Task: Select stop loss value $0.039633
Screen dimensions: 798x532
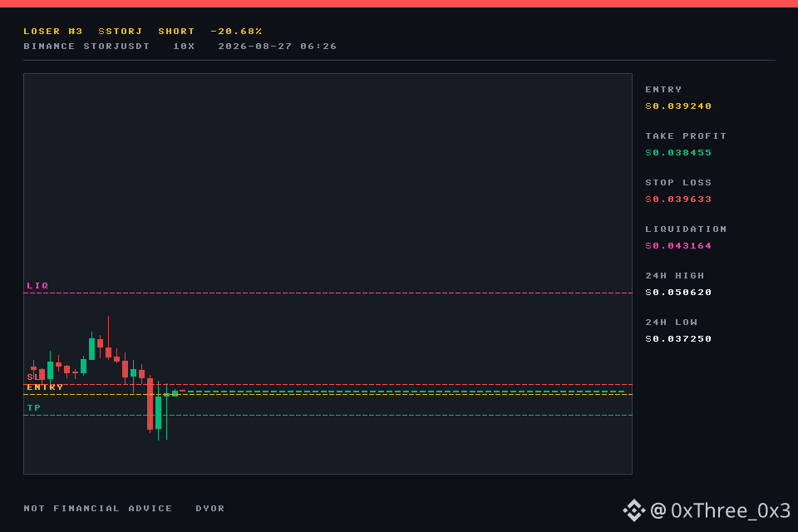Action: point(678,199)
